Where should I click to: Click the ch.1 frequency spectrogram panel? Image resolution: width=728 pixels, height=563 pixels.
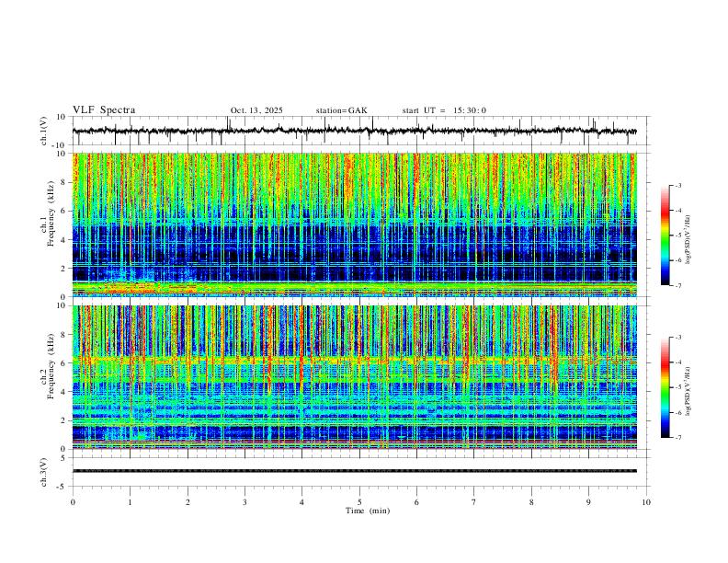click(354, 224)
